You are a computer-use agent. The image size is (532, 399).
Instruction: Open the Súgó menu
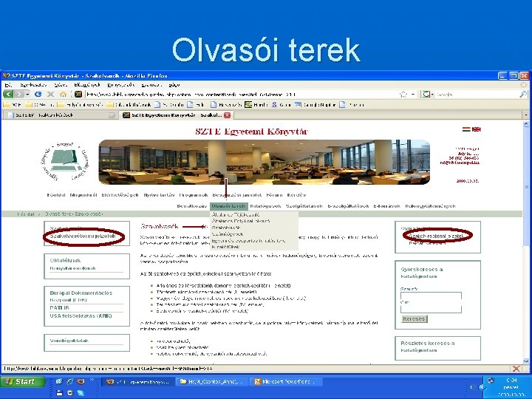174,85
